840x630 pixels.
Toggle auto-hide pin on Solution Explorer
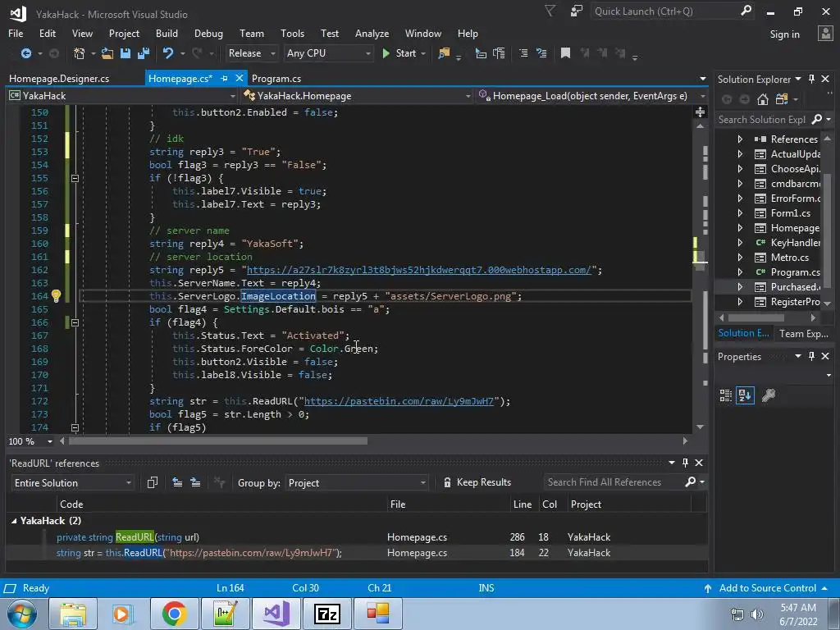(811, 79)
